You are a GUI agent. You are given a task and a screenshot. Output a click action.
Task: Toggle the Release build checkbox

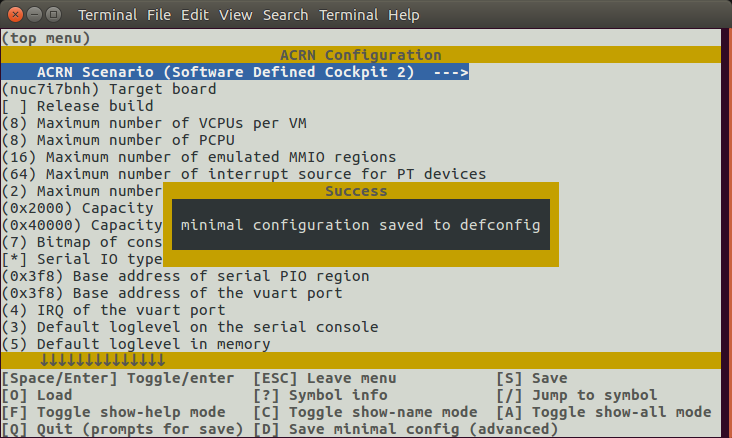(14, 106)
